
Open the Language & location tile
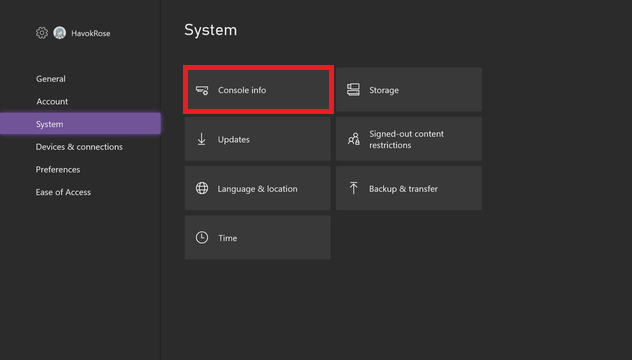tap(258, 188)
